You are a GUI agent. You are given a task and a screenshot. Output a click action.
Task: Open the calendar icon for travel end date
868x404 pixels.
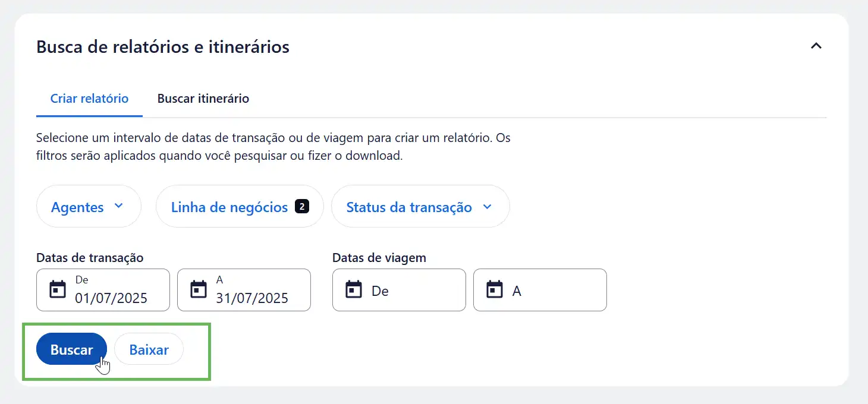click(495, 290)
